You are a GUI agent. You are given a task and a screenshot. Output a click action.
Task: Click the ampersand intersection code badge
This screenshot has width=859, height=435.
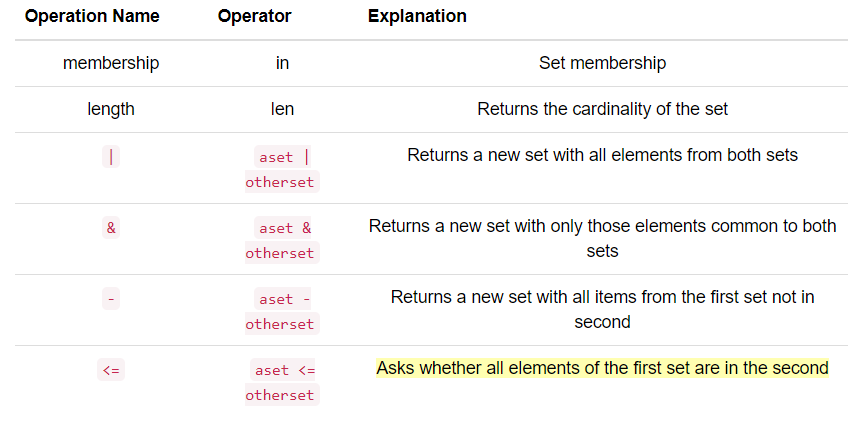111,227
